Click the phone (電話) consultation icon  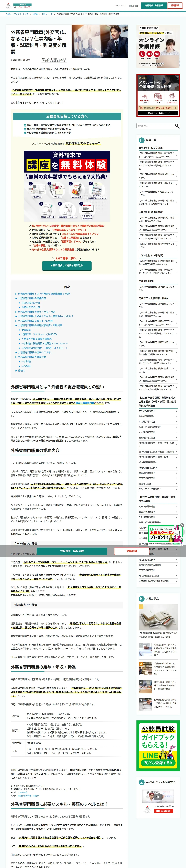point(142,54)
